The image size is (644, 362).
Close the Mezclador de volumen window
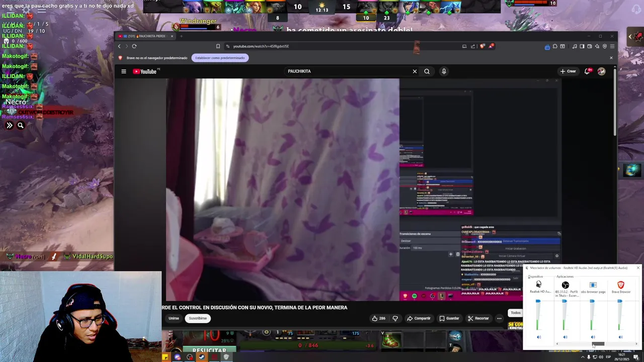[638, 268]
